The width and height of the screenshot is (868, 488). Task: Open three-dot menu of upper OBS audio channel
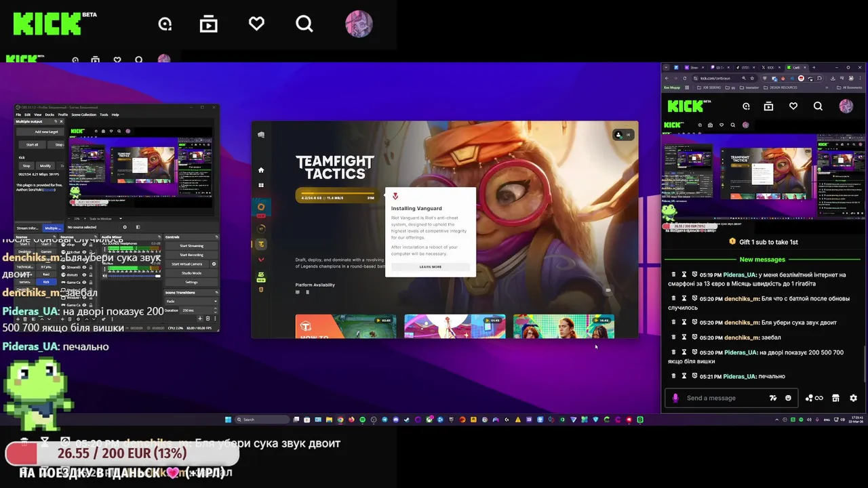pos(104,249)
